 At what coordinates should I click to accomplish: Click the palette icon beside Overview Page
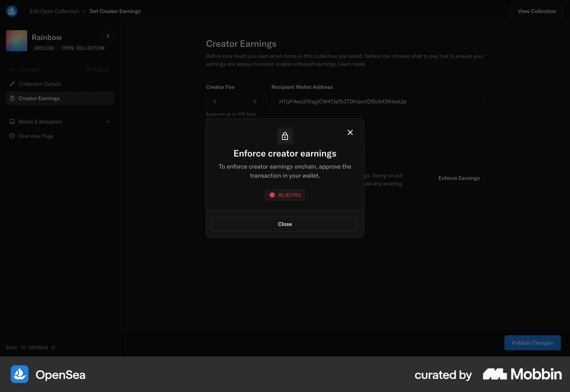pos(12,136)
